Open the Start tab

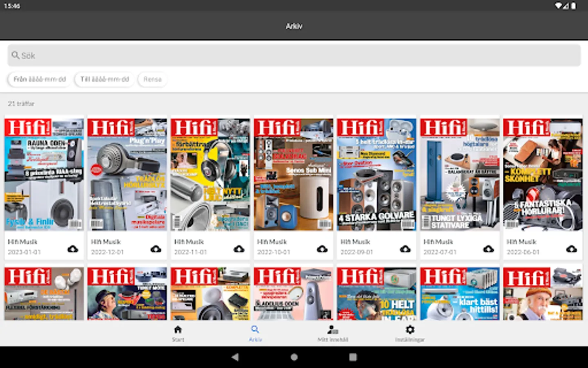[178, 334]
